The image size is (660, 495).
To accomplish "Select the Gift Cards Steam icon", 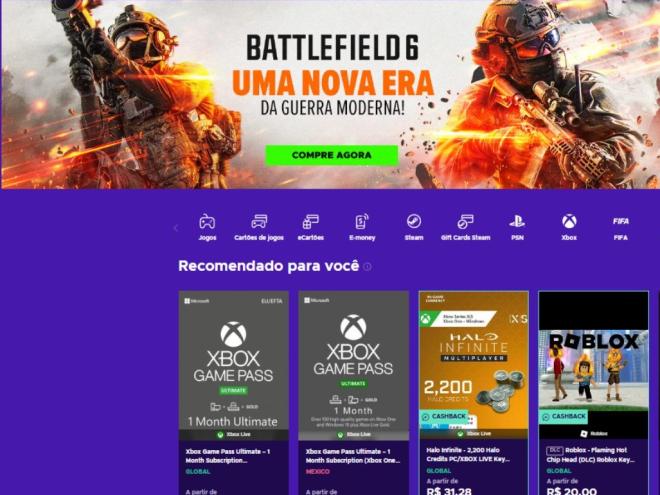I will coord(466,221).
